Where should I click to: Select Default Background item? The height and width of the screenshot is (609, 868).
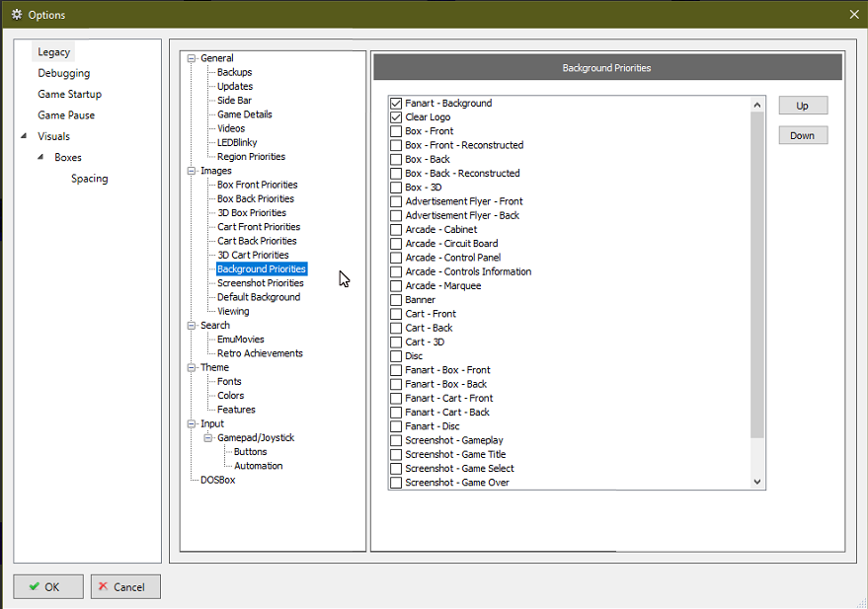coord(259,297)
